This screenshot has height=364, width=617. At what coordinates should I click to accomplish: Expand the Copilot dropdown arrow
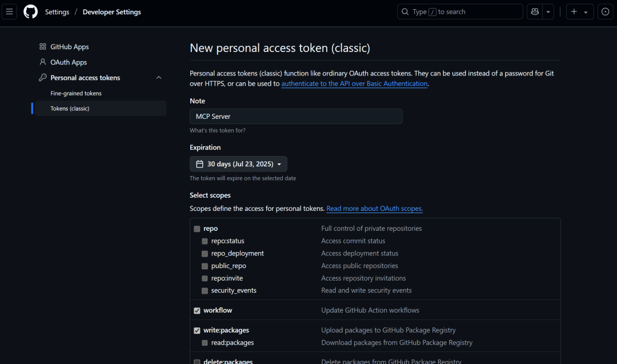point(548,11)
